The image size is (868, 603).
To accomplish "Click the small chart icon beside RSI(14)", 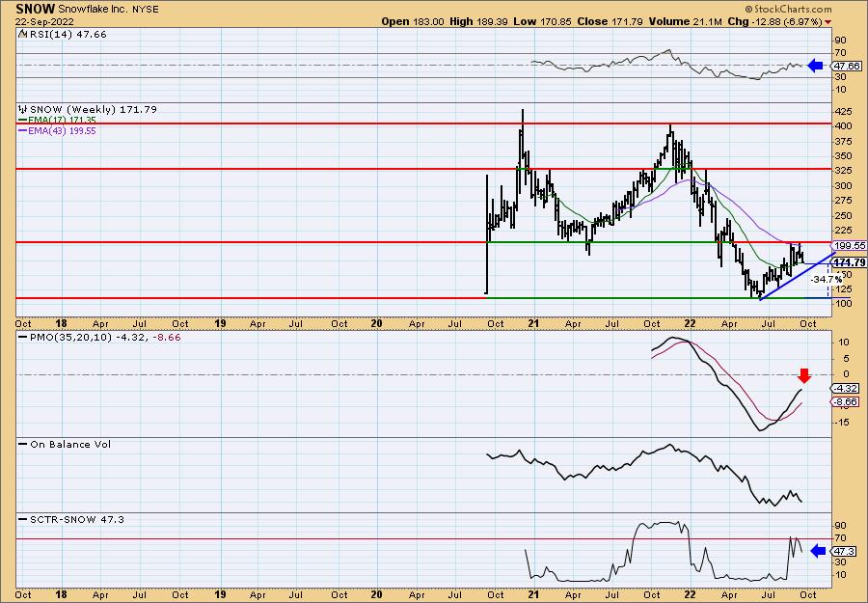I will (22, 34).
